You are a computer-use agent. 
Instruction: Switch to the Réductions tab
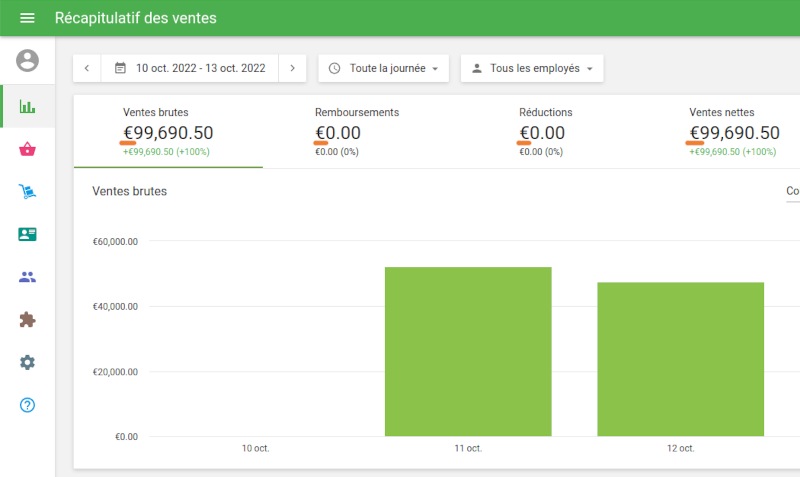pyautogui.click(x=546, y=131)
